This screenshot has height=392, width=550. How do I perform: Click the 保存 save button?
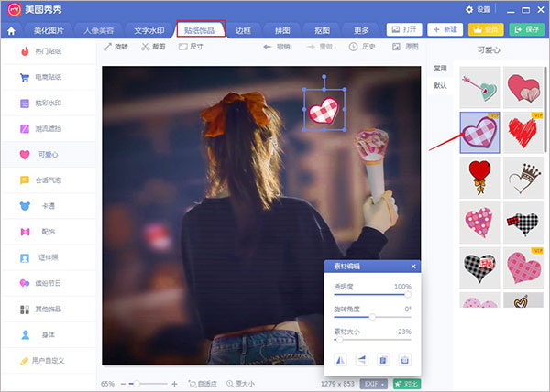pos(527,29)
